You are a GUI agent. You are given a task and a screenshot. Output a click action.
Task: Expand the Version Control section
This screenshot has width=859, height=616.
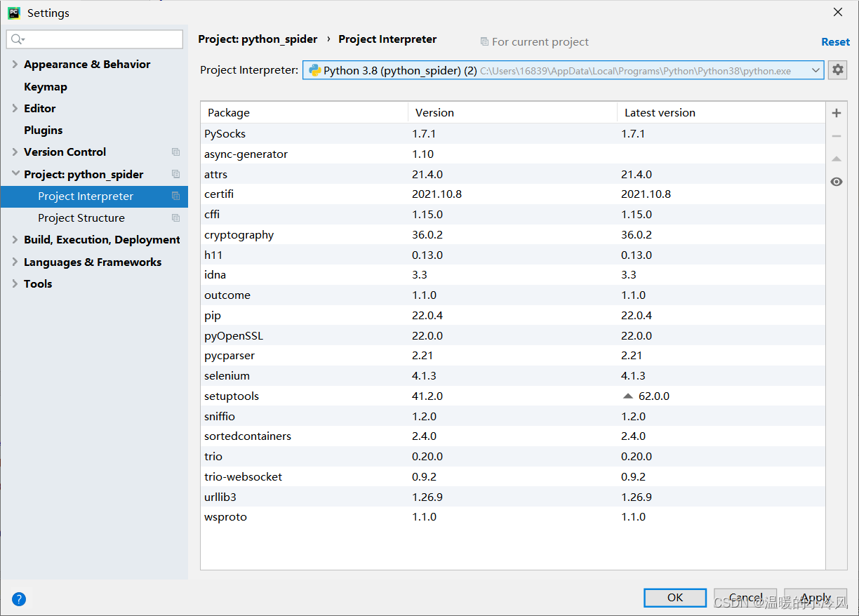[x=15, y=152]
